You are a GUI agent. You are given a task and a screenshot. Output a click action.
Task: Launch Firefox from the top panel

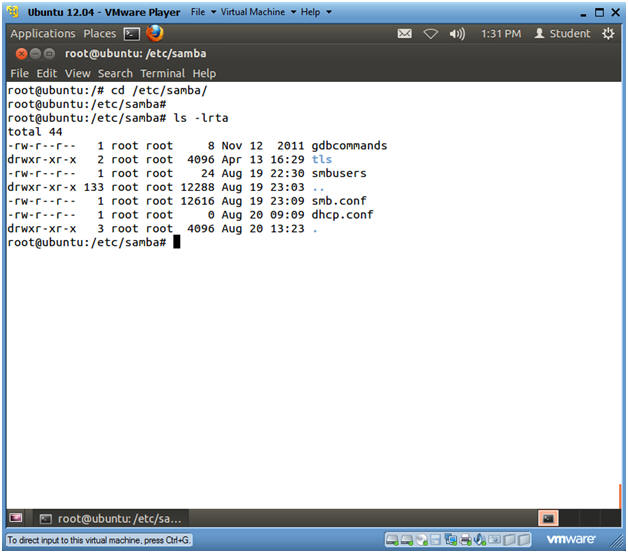click(155, 33)
